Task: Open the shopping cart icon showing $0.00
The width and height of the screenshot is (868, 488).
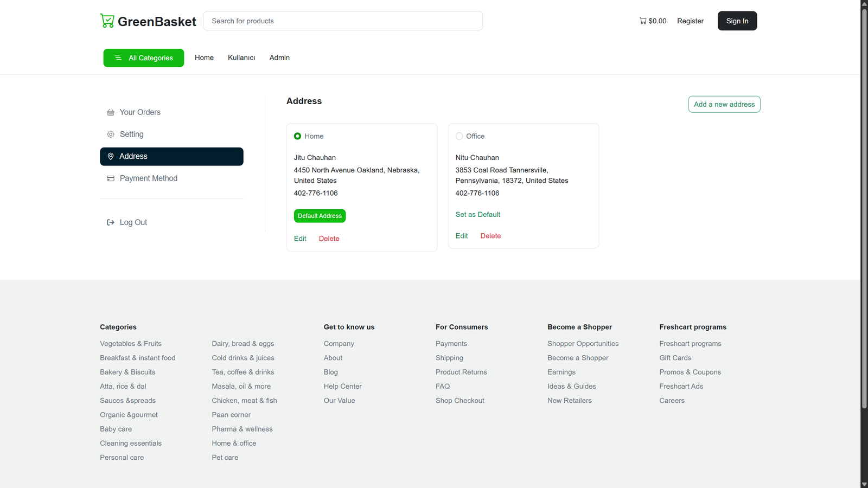Action: pyautogui.click(x=643, y=21)
